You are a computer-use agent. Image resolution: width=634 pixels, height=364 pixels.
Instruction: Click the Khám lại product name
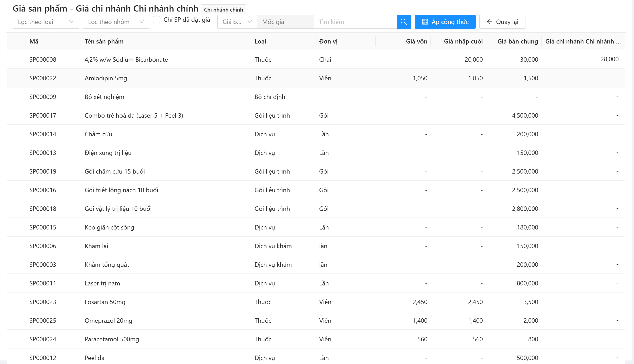tap(96, 246)
